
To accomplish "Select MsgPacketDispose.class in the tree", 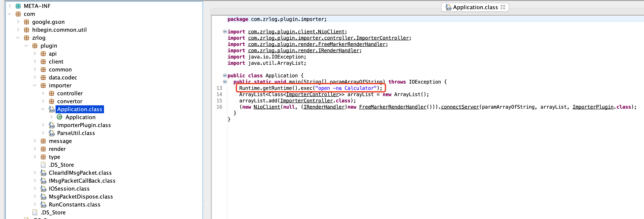I will pyautogui.click(x=81, y=196).
